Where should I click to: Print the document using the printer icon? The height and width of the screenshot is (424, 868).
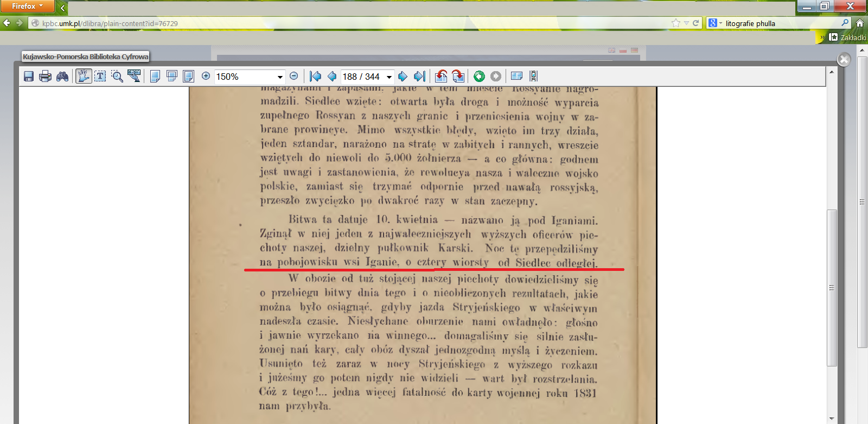46,77
